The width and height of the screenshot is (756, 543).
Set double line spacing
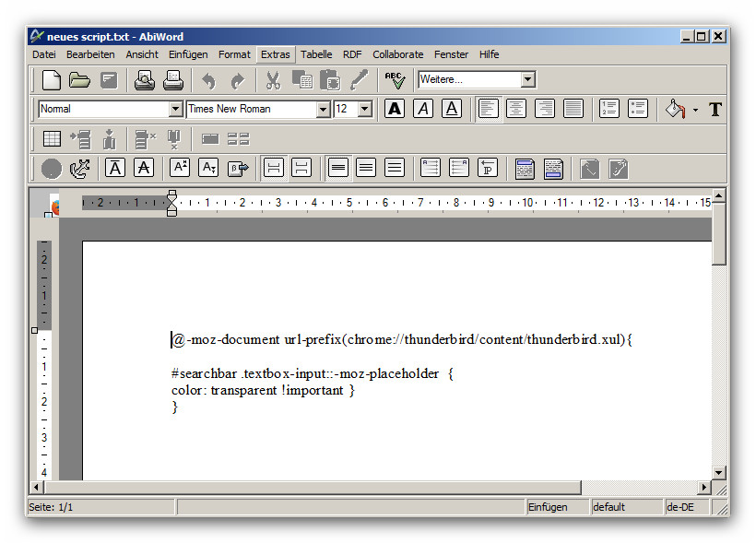[395, 169]
